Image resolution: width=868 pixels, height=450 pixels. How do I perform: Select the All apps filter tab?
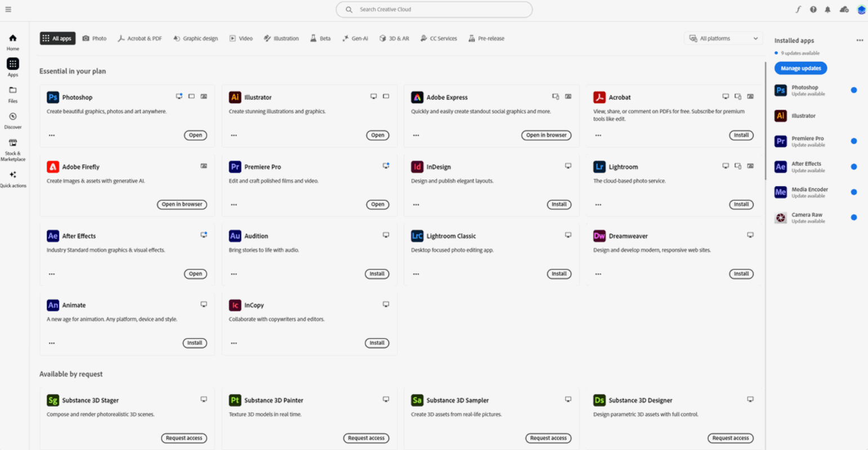(57, 38)
